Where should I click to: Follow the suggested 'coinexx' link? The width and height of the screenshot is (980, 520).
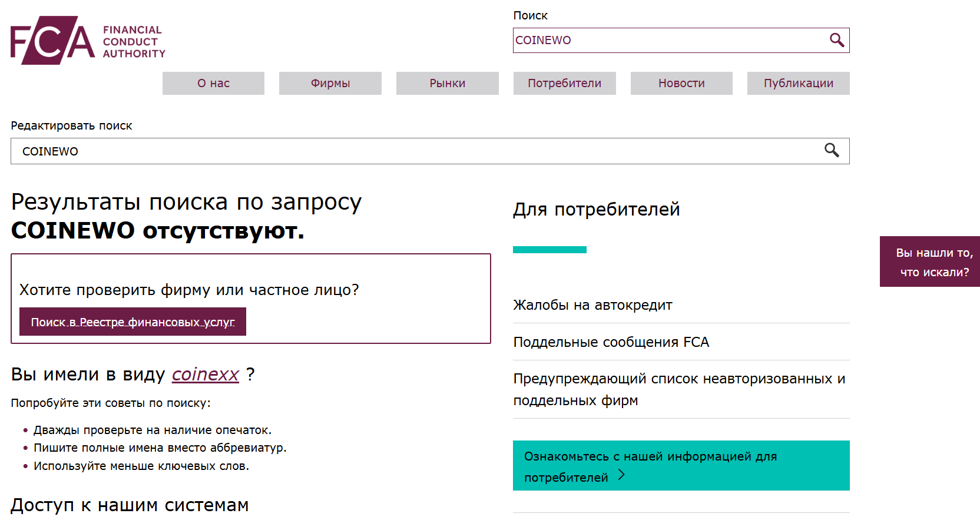coord(205,375)
